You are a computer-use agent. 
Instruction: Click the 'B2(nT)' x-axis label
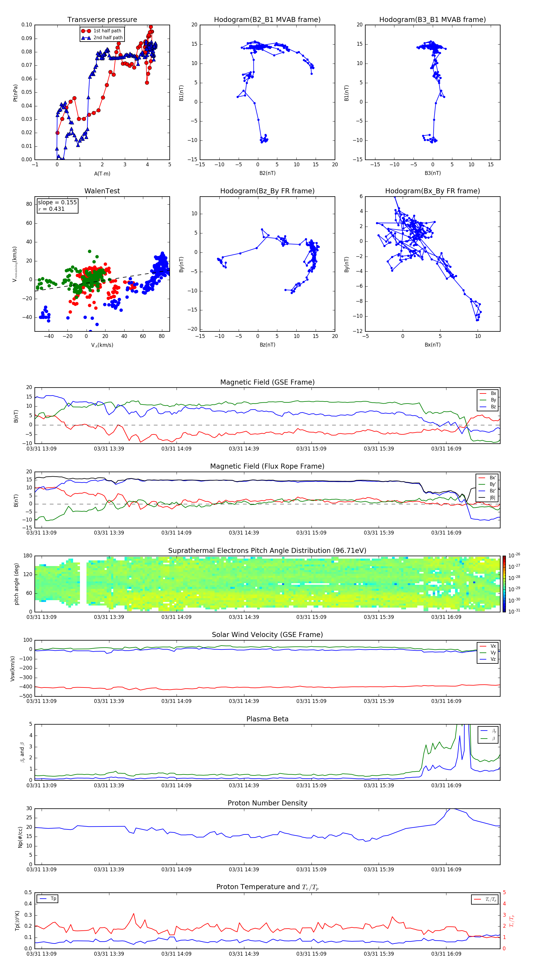click(x=267, y=173)
